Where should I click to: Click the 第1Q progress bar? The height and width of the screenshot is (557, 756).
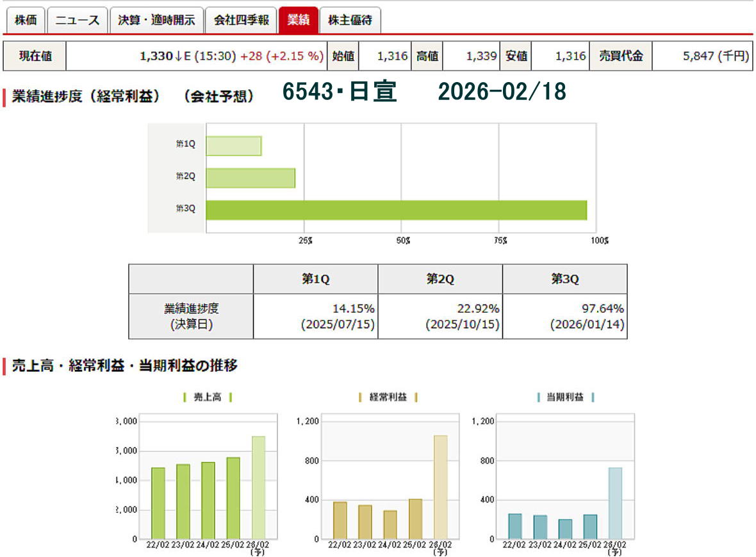pos(233,146)
